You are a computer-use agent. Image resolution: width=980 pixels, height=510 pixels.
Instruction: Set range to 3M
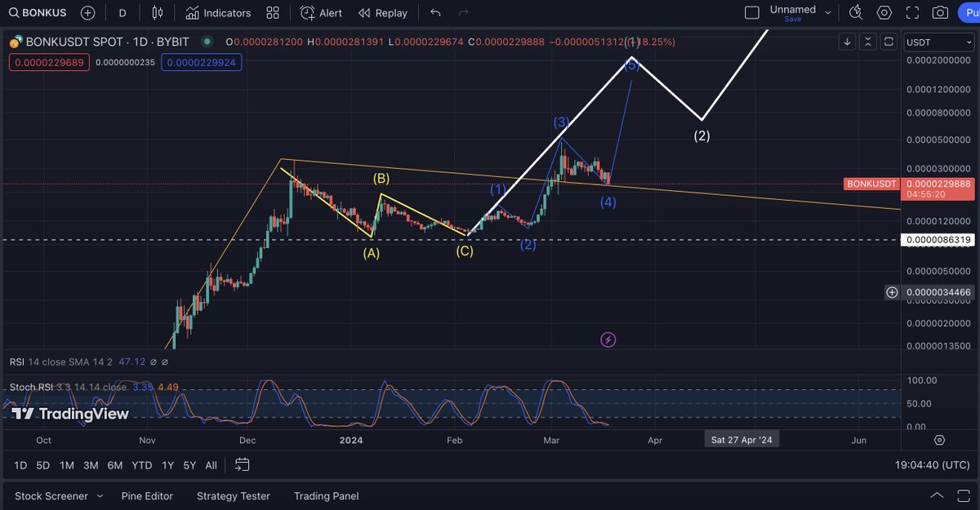(x=91, y=465)
